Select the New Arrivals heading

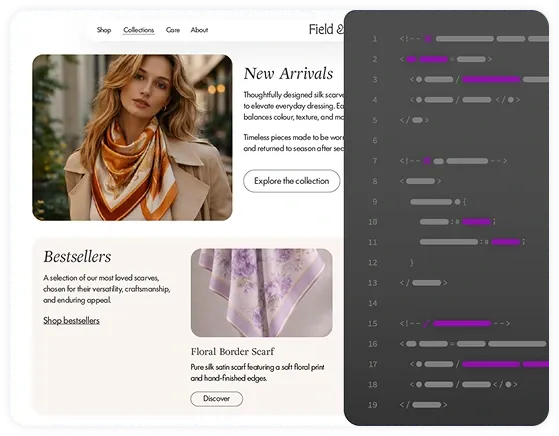[x=288, y=74]
